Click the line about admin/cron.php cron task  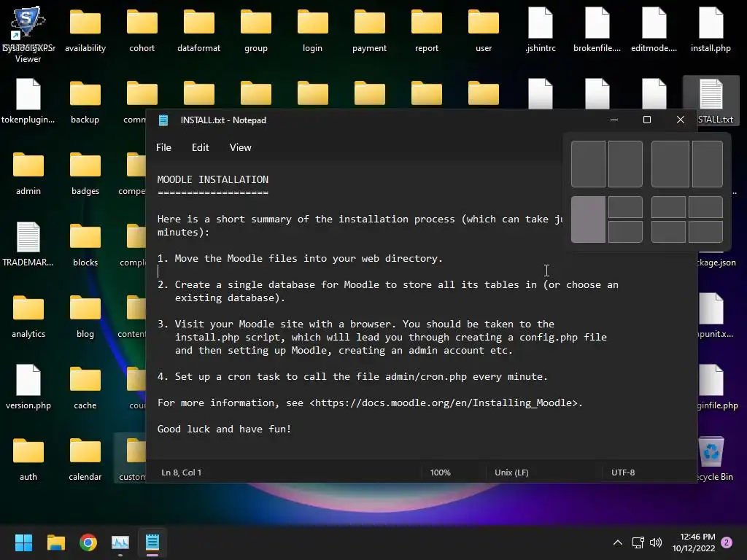click(352, 377)
